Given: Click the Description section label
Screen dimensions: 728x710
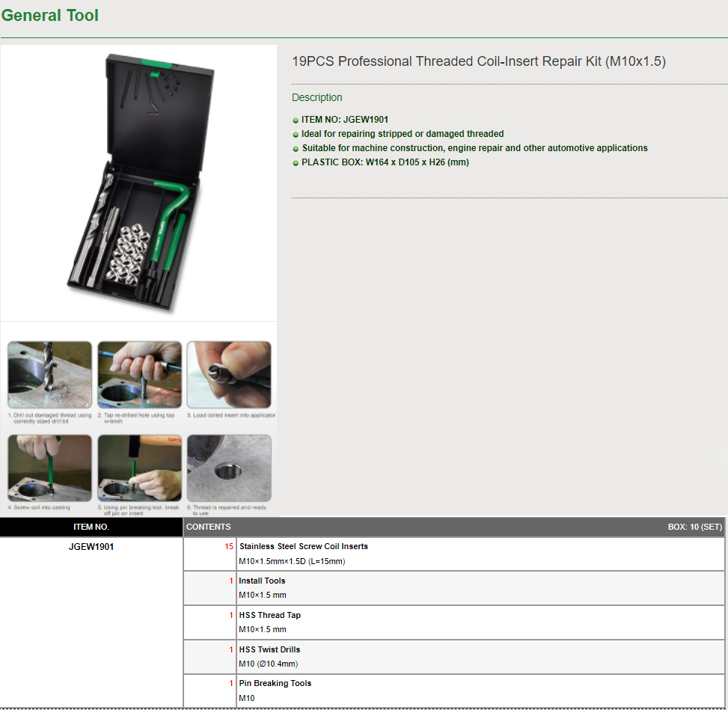Looking at the screenshot, I should pos(316,97).
